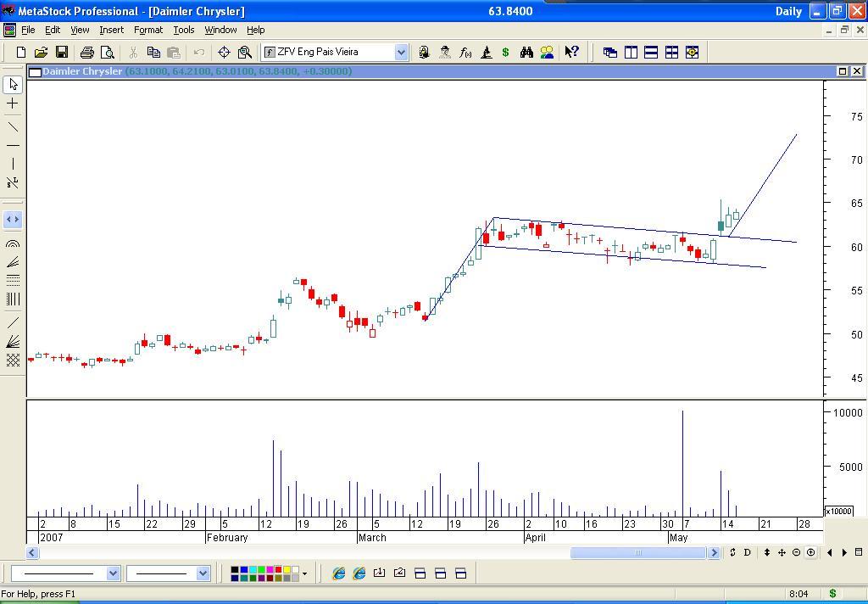Screen dimensions: 868x604
Task: Click the magnifier zoom box icon
Action: 245,52
